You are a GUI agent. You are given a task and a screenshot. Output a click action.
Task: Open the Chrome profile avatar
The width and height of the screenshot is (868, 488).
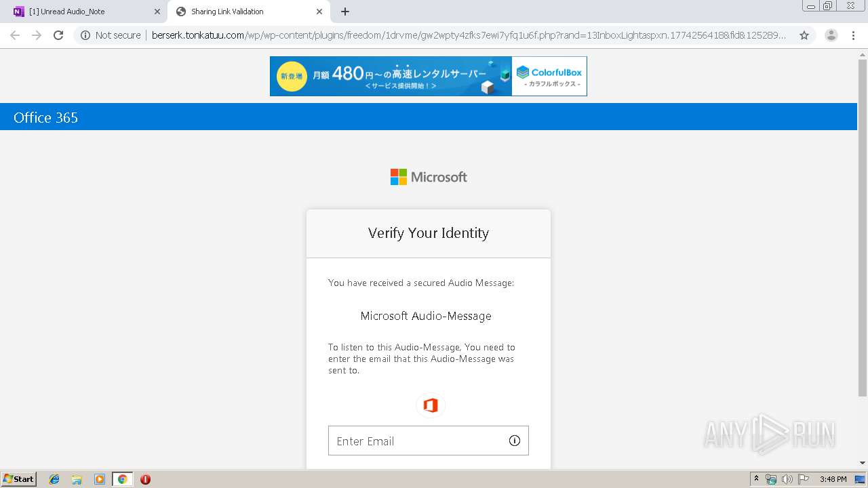point(831,35)
